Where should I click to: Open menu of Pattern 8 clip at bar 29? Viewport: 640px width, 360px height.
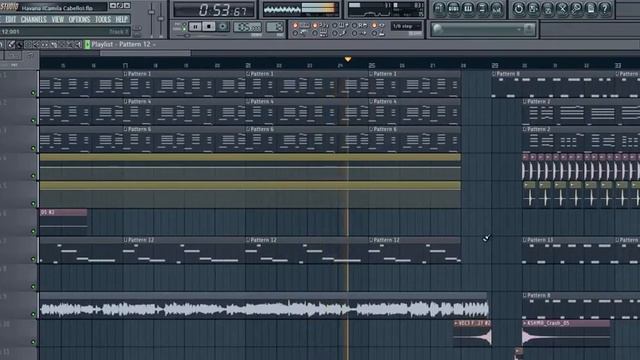pos(494,74)
